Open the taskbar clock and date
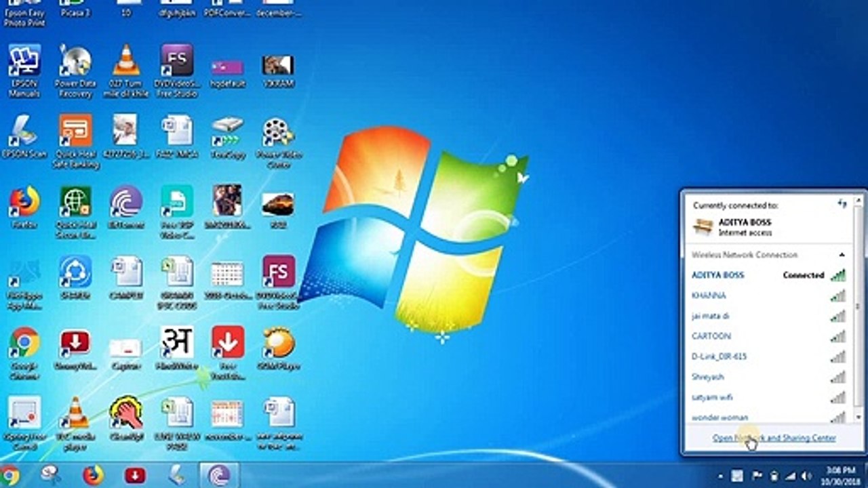 click(x=840, y=475)
